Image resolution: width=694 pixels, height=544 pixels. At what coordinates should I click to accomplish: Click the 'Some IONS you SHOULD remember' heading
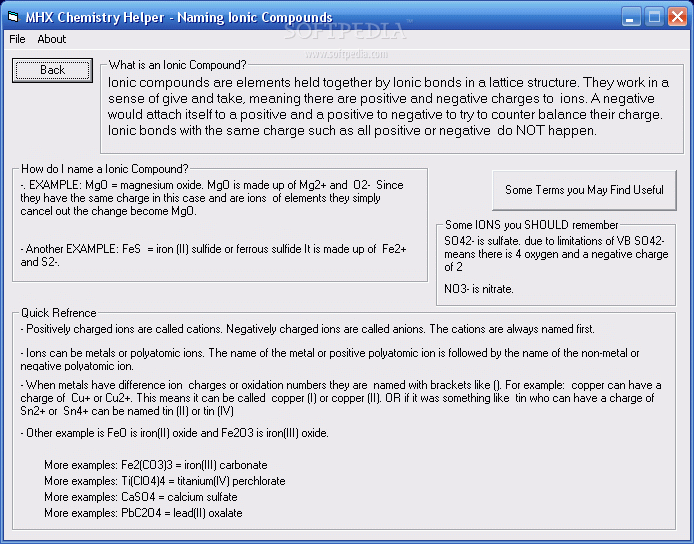[532, 225]
